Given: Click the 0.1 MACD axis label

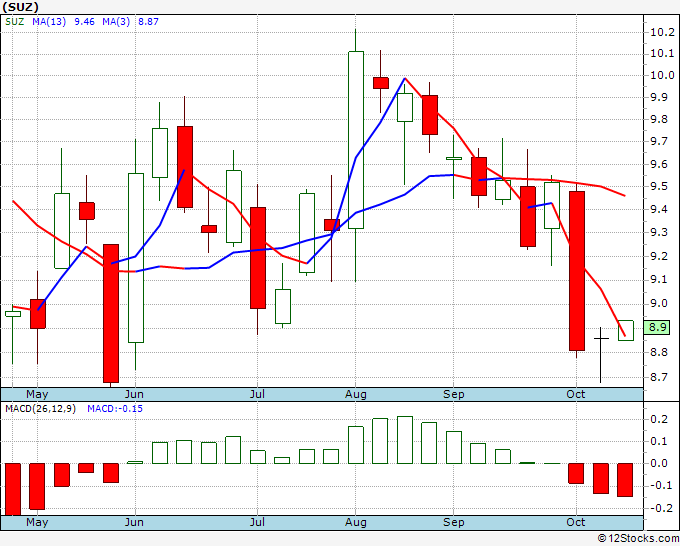Looking at the screenshot, I should (x=659, y=441).
